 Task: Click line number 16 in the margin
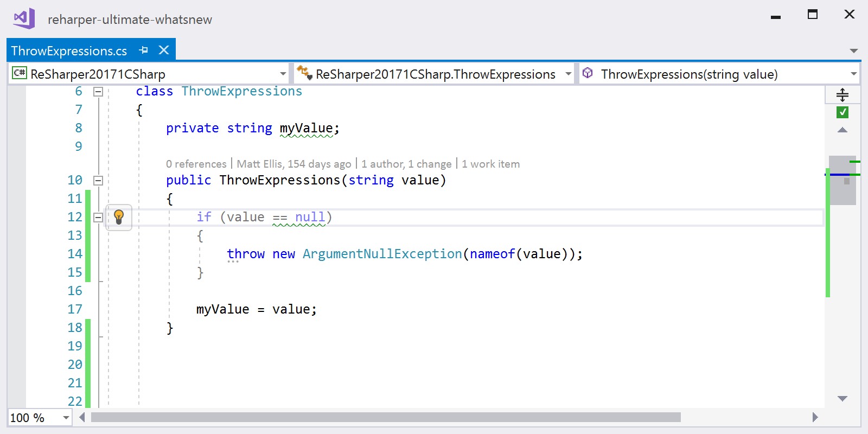pyautogui.click(x=75, y=291)
